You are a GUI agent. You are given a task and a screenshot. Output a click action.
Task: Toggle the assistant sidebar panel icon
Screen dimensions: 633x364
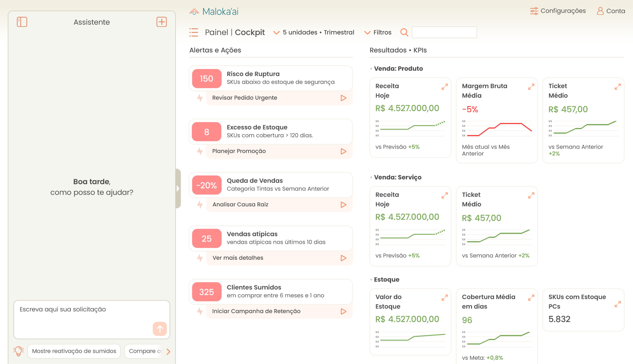(x=22, y=22)
